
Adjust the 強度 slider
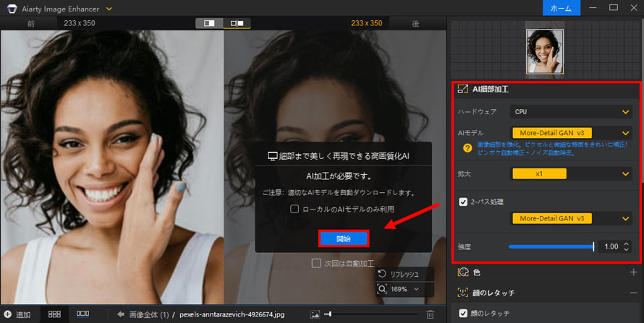(x=551, y=246)
